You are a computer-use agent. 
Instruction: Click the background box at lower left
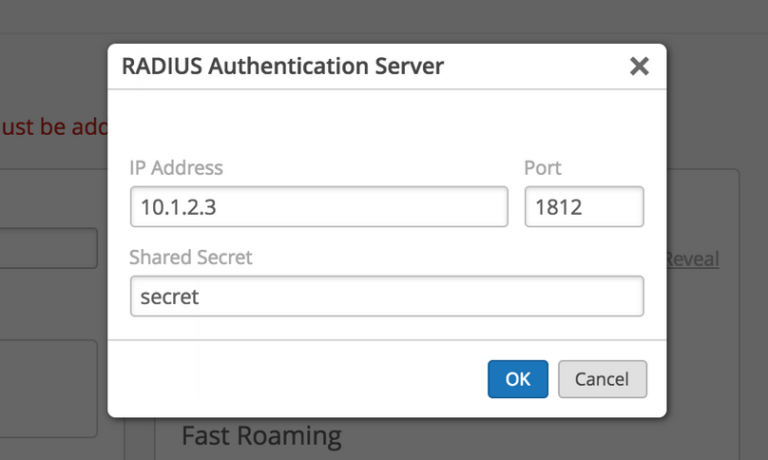click(x=48, y=388)
